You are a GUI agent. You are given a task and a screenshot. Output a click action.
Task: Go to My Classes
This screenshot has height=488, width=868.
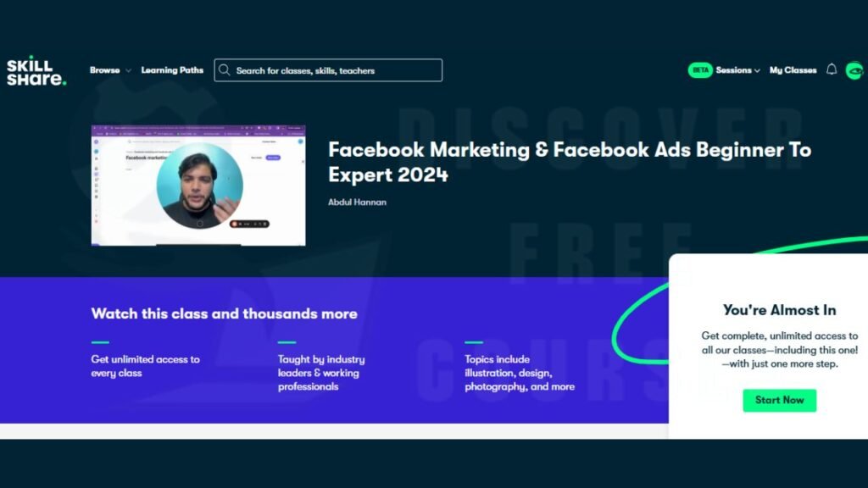point(793,70)
